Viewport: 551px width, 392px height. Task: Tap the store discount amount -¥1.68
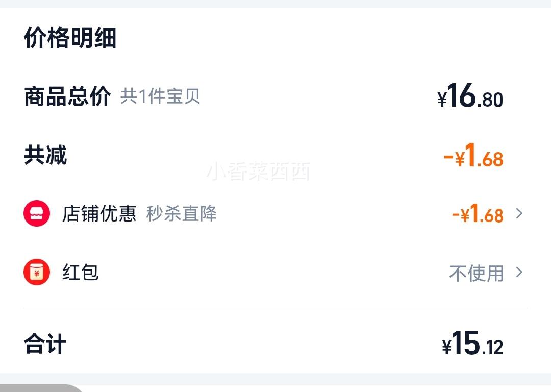click(x=478, y=213)
